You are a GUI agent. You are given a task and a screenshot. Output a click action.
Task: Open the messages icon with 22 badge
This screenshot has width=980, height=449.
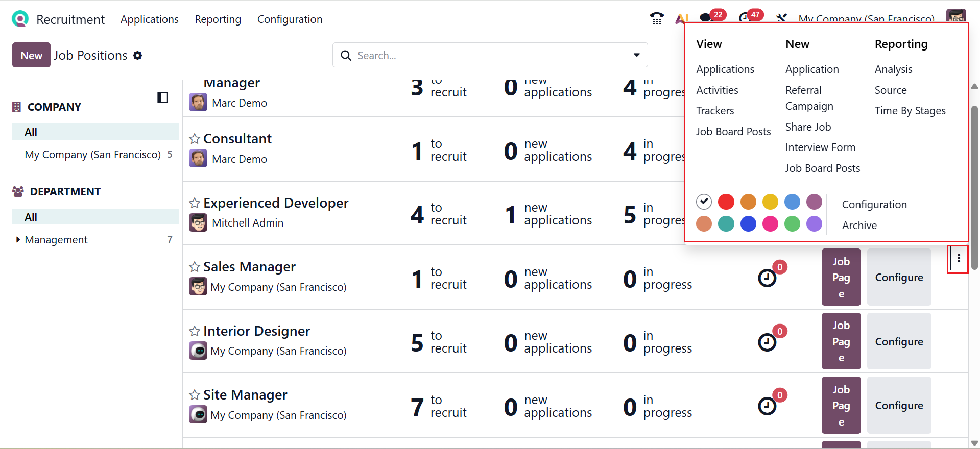click(x=706, y=18)
